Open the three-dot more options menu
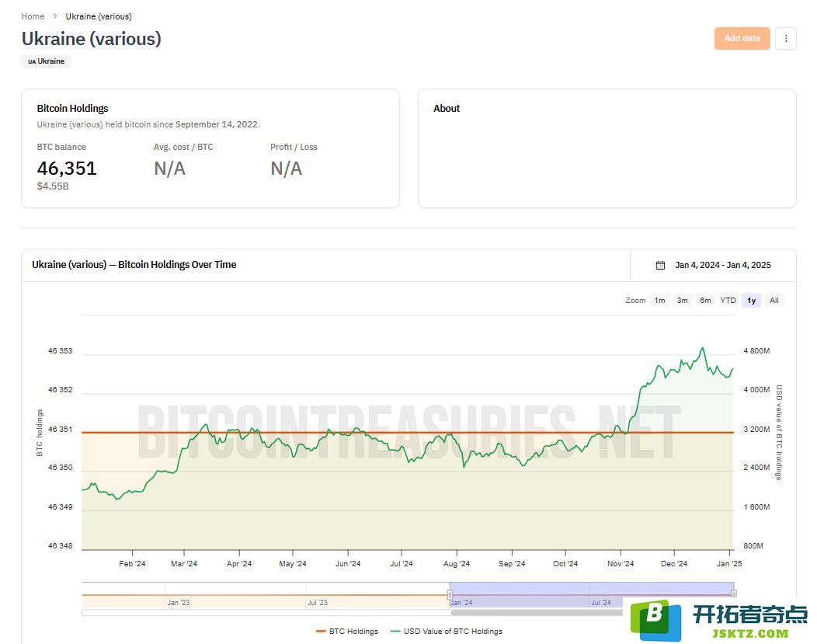 tap(786, 39)
